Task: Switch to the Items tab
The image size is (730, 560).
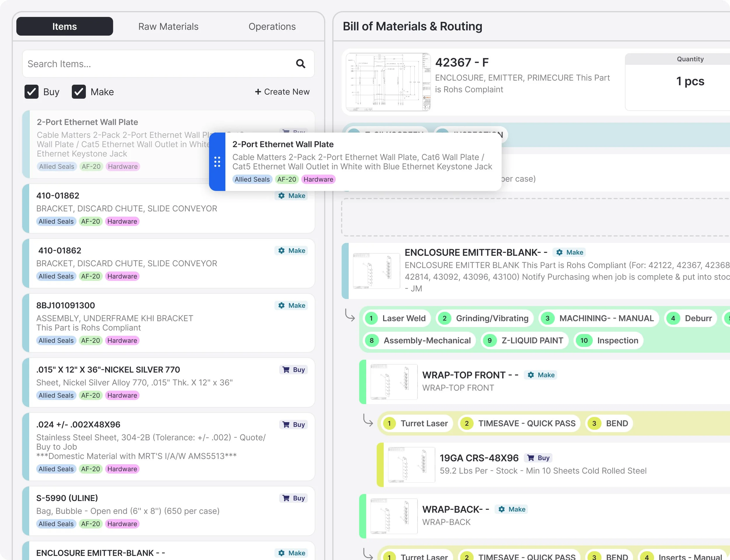Action: 64,26
